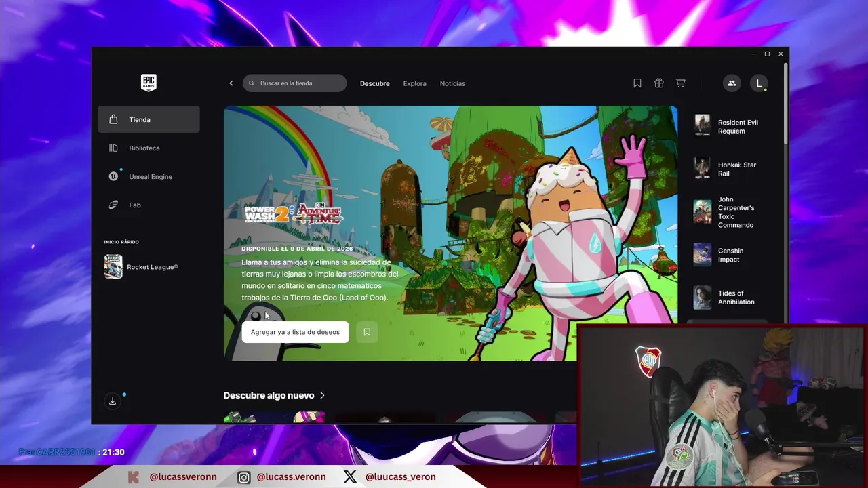Click the Biblioteca library icon

point(113,148)
